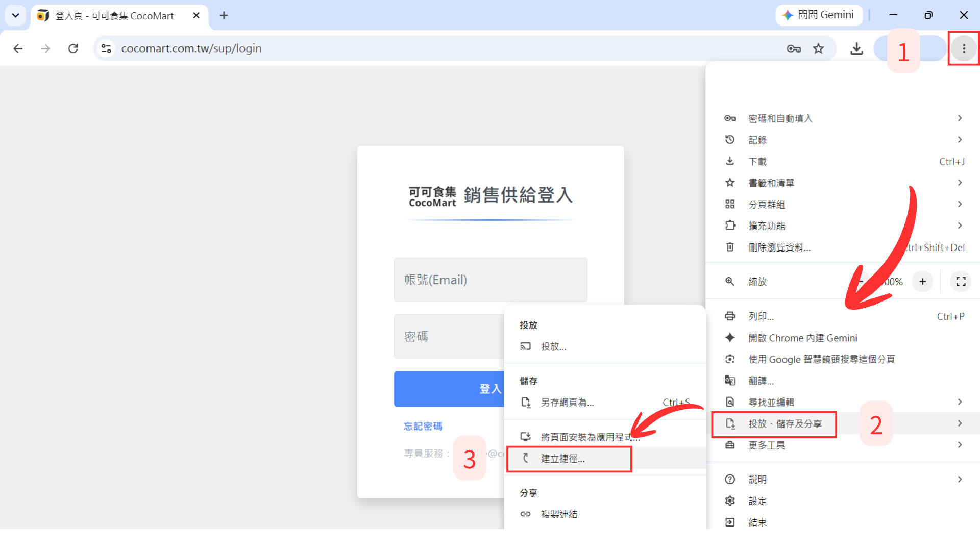Select Create shortcut option
The width and height of the screenshot is (980, 551).
click(605, 458)
